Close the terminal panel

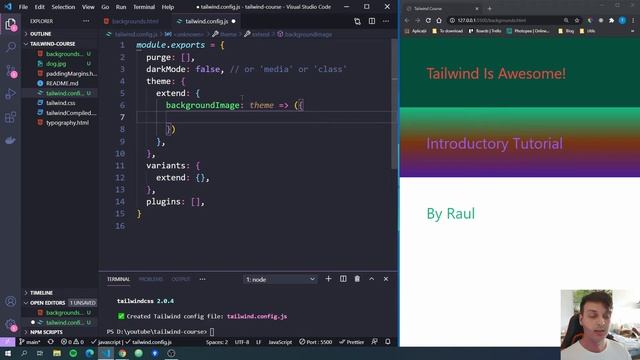coord(386,279)
